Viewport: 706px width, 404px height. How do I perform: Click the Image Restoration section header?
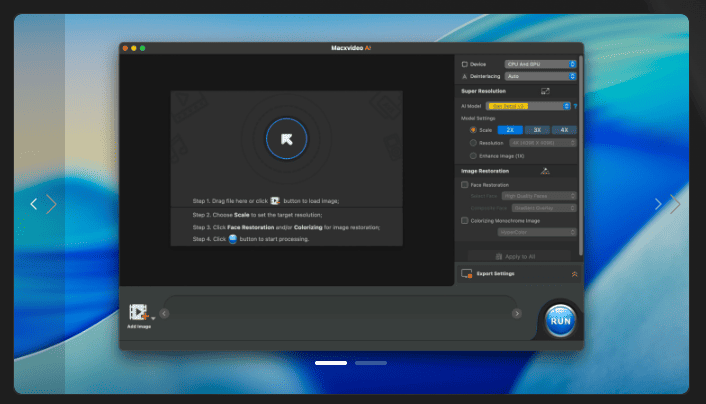click(485, 171)
